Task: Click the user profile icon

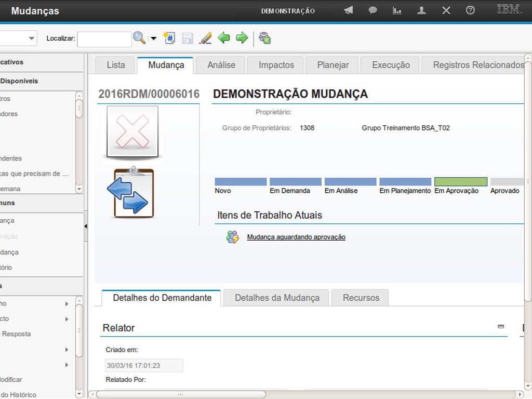Action: 421,10
